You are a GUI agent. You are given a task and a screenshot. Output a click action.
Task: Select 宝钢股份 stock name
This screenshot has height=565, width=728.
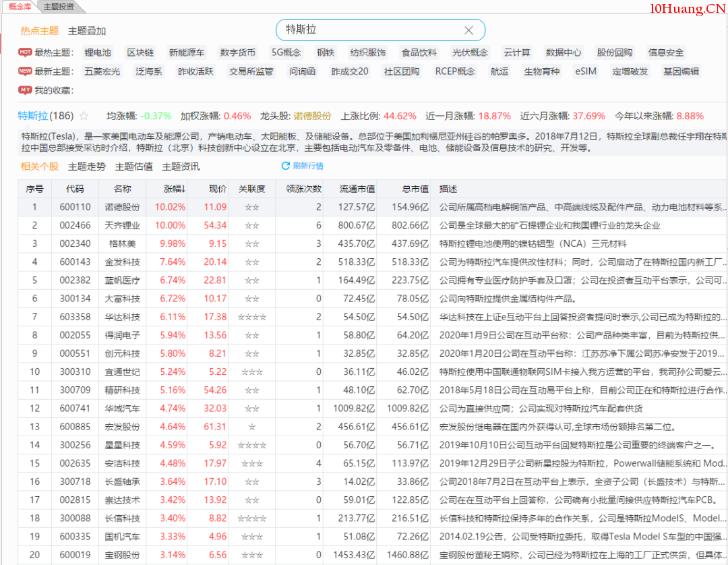click(x=122, y=555)
